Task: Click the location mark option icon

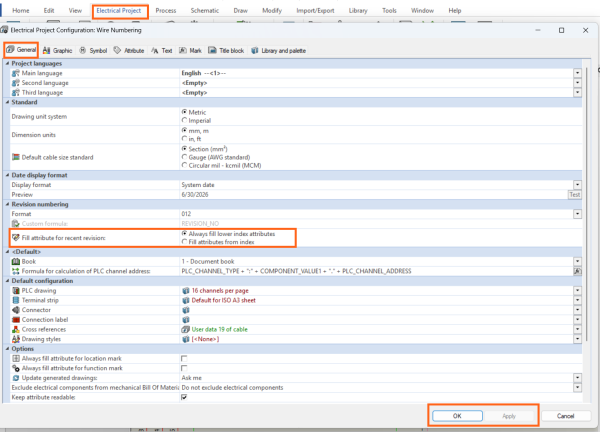Action: point(16,359)
